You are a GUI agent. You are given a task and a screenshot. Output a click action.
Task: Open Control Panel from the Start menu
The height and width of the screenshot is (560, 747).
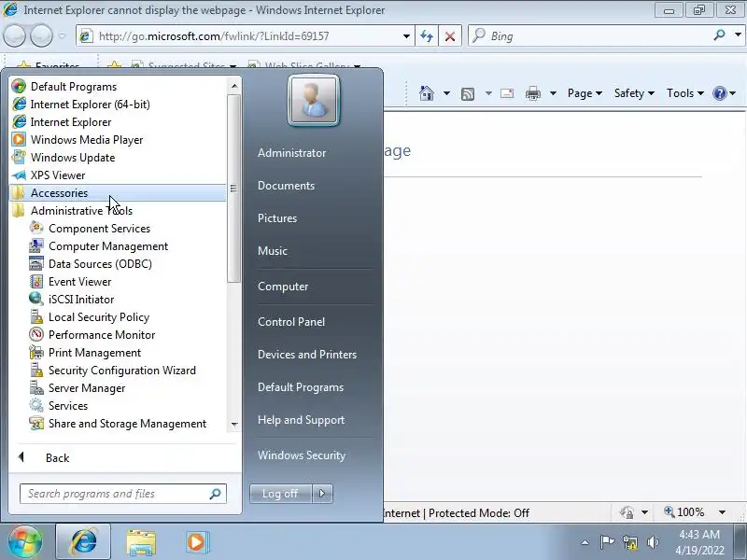tap(291, 322)
